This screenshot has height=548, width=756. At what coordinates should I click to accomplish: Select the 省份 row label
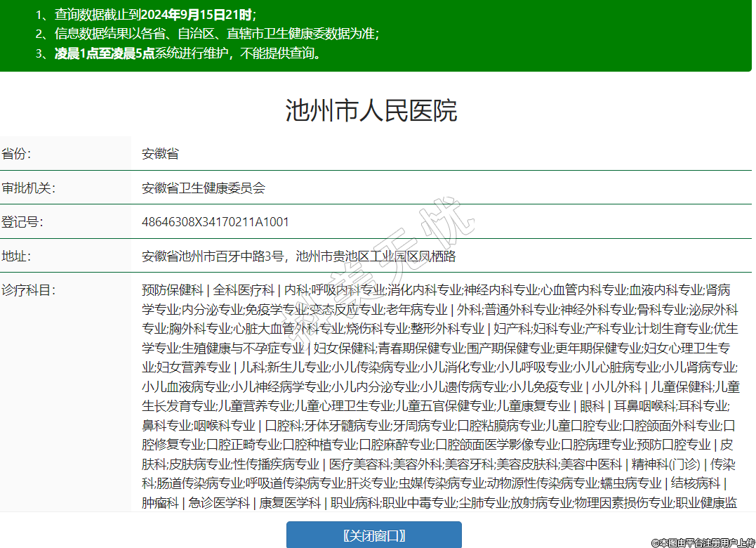pos(16,154)
